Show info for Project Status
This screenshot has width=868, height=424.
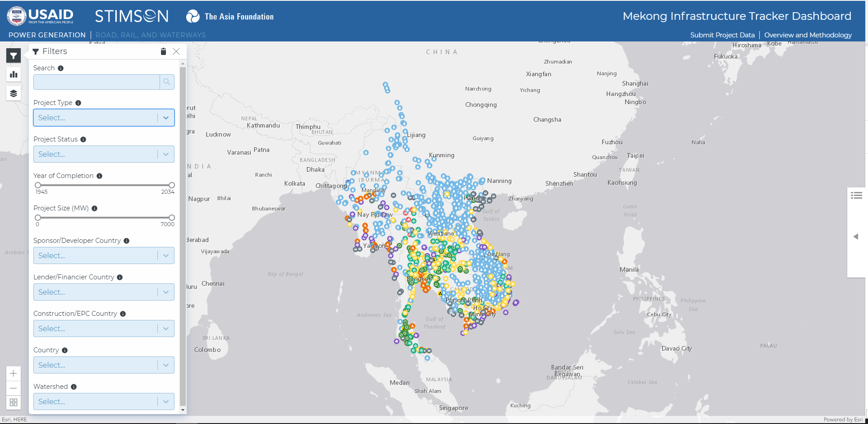click(83, 139)
